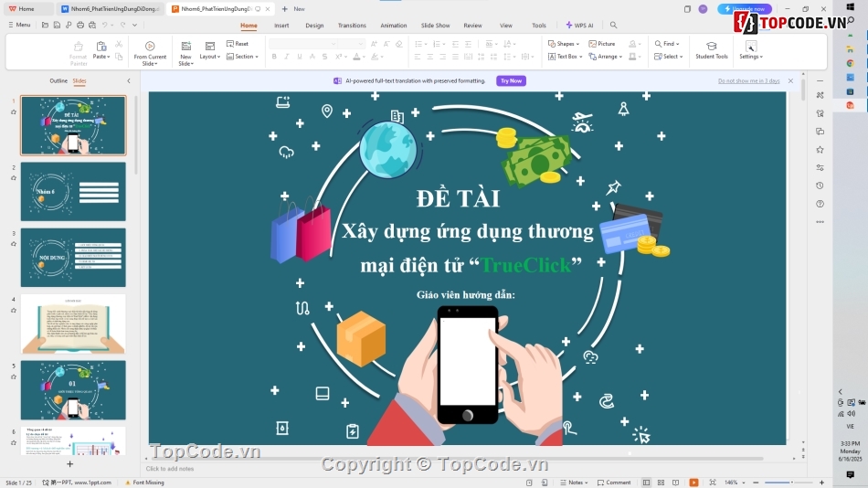Open the Find dropdown
The image size is (868, 488).
pos(667,44)
